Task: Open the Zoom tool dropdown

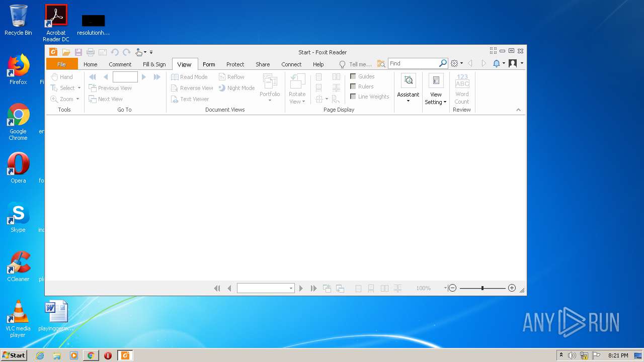Action: pos(77,99)
